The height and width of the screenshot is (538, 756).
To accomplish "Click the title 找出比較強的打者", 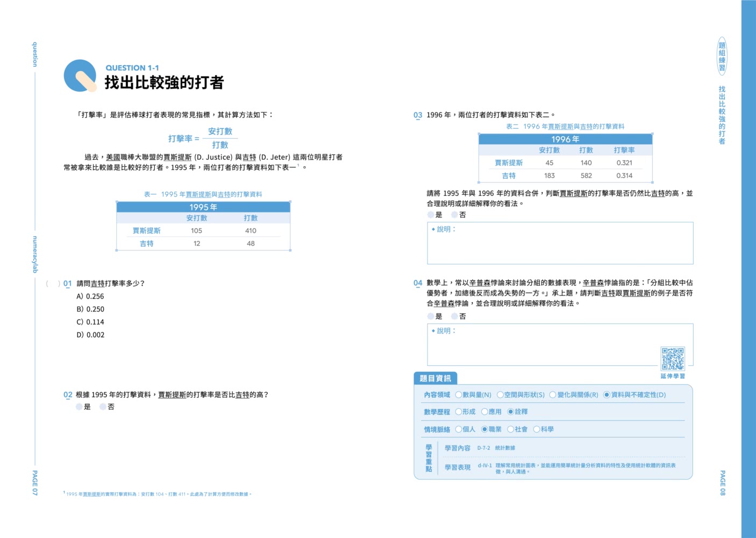I will 164,82.
